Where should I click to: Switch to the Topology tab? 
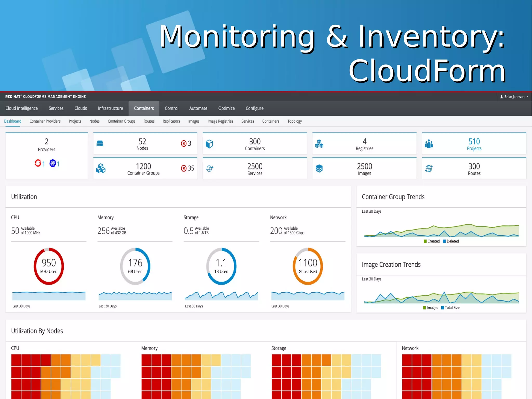click(295, 121)
